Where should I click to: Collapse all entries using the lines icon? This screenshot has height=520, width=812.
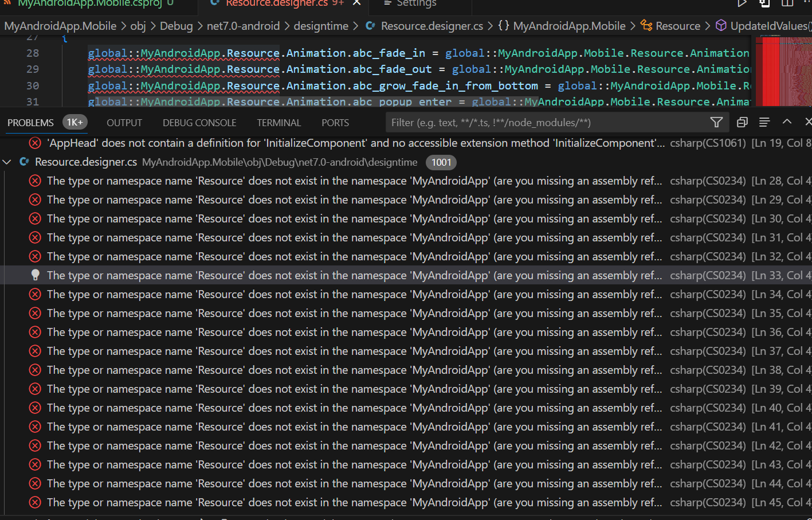pos(764,122)
